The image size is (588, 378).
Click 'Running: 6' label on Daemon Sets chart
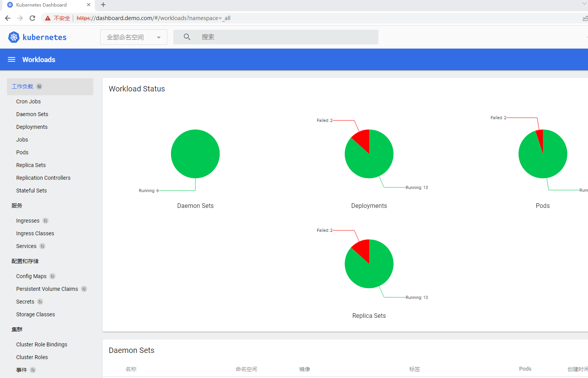tap(149, 191)
